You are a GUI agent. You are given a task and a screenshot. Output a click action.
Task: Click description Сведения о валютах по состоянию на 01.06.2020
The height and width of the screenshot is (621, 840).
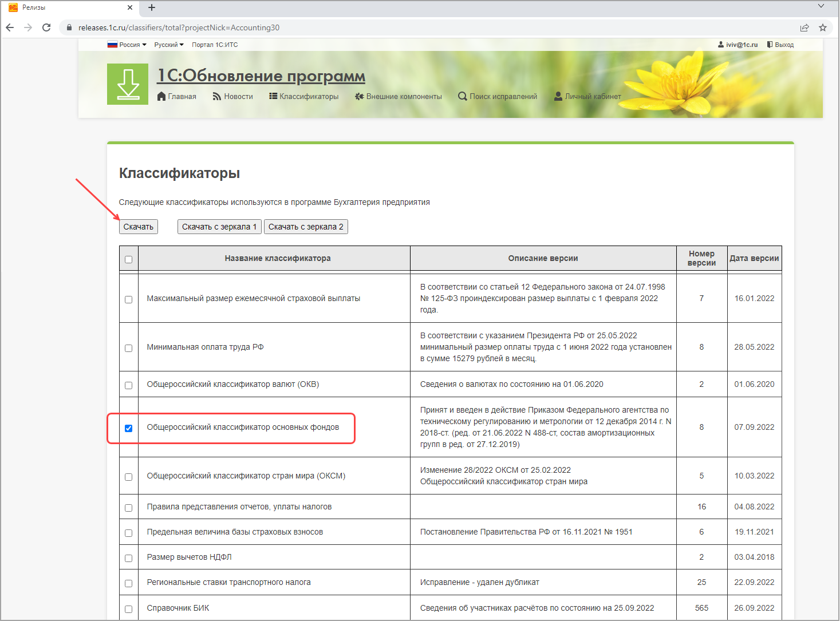[512, 384]
